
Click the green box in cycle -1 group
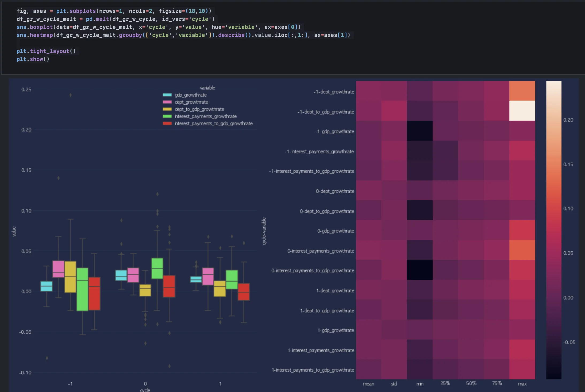[x=82, y=289]
